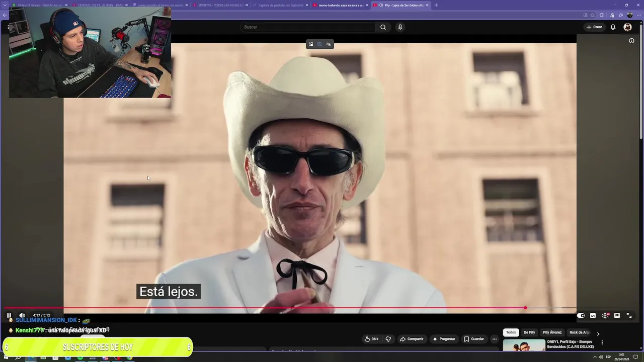
Task: Select the De Pity filter chip
Action: pos(529,332)
